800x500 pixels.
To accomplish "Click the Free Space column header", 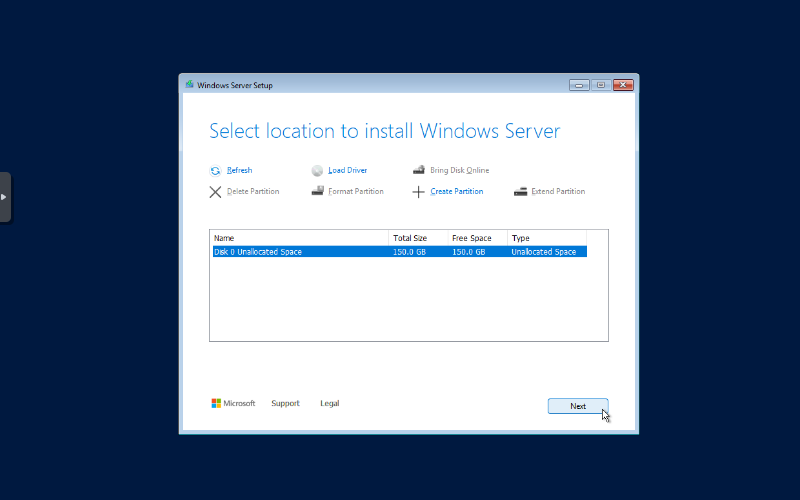I will coord(477,238).
